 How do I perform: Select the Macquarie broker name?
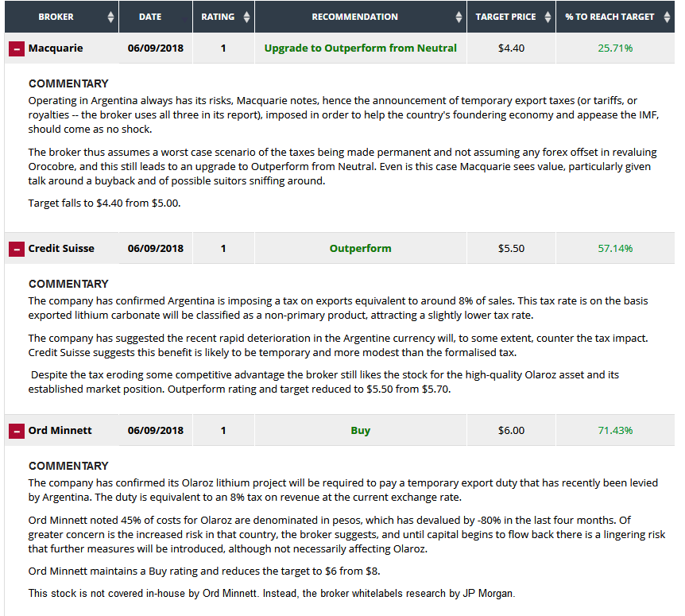pyautogui.click(x=56, y=48)
